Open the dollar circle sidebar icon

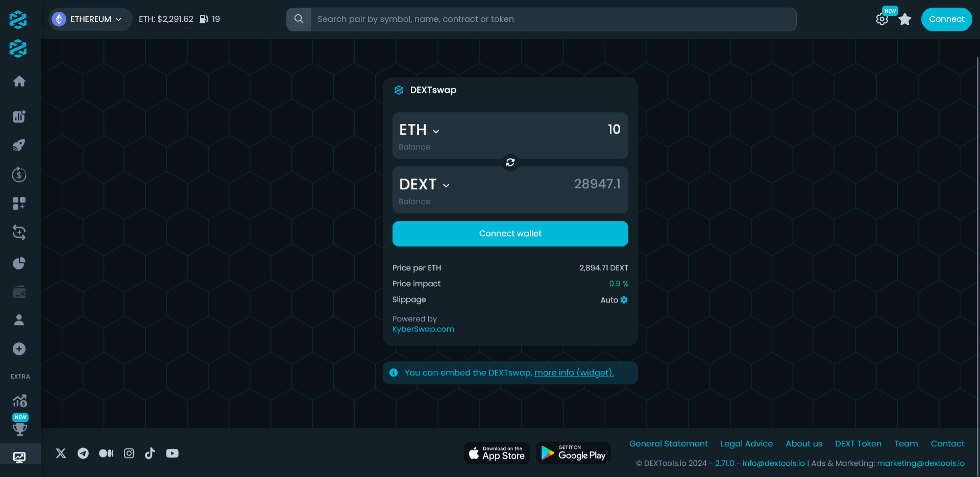[19, 174]
